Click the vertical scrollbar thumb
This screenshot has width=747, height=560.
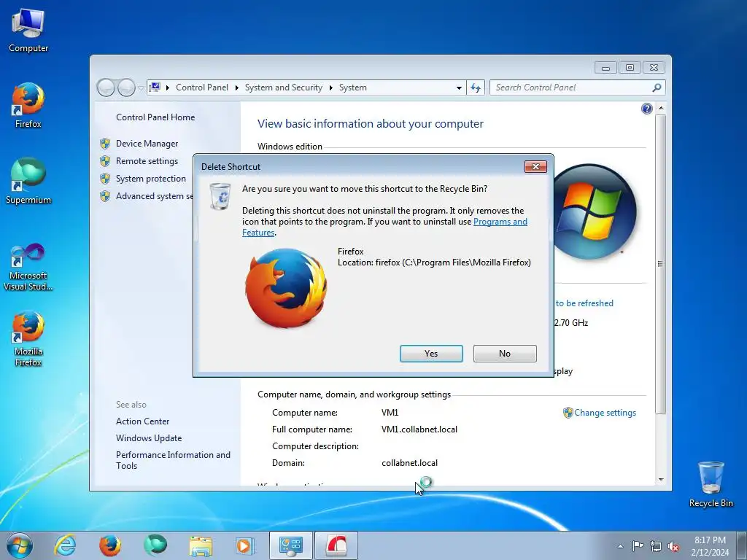[660, 264]
